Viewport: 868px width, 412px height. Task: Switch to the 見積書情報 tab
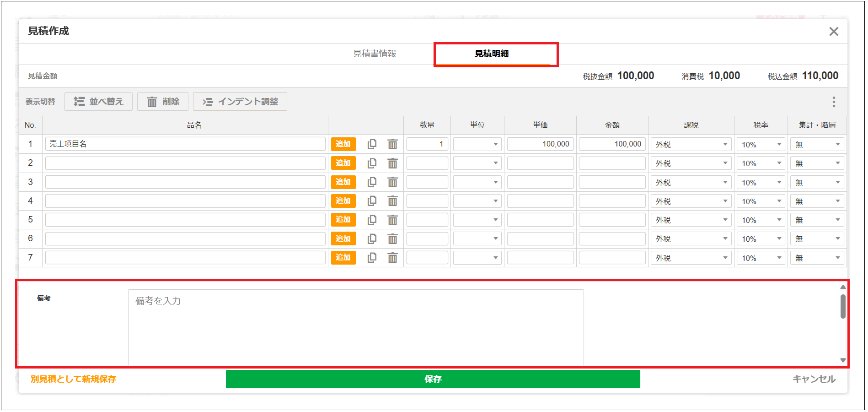tap(375, 54)
